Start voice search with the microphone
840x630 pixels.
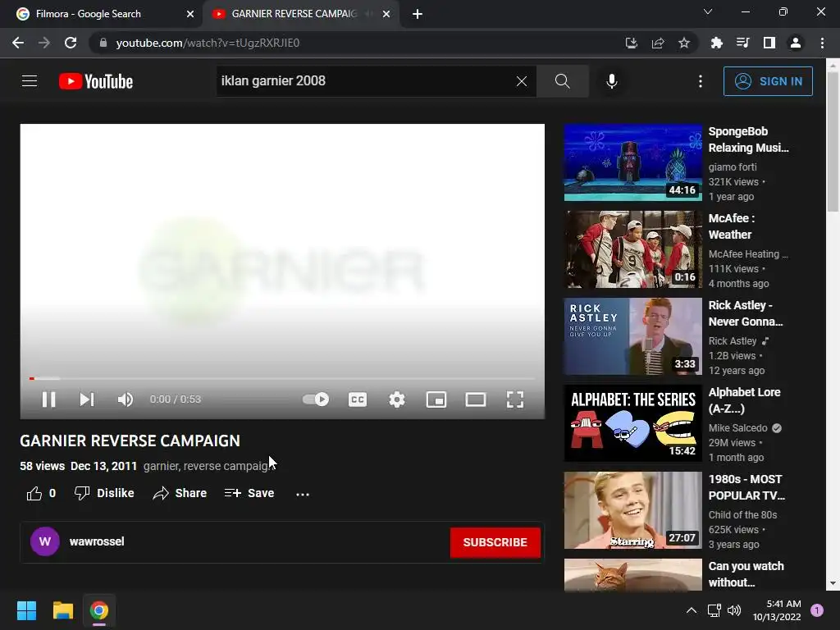coord(612,81)
